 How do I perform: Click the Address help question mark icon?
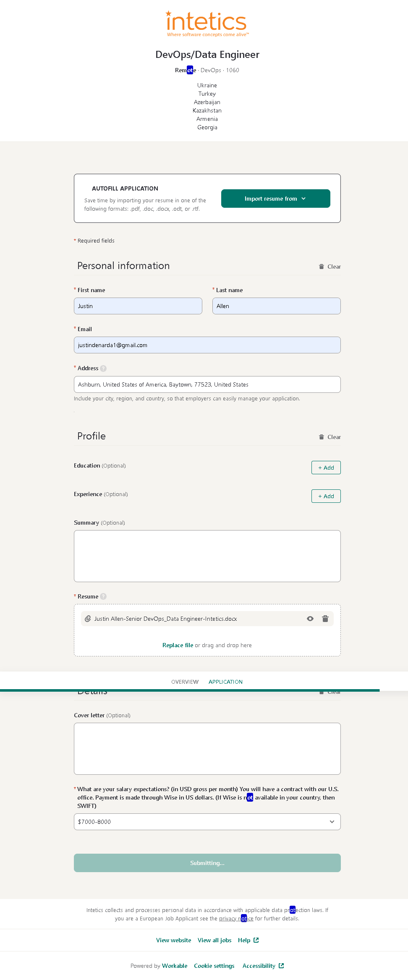[103, 368]
